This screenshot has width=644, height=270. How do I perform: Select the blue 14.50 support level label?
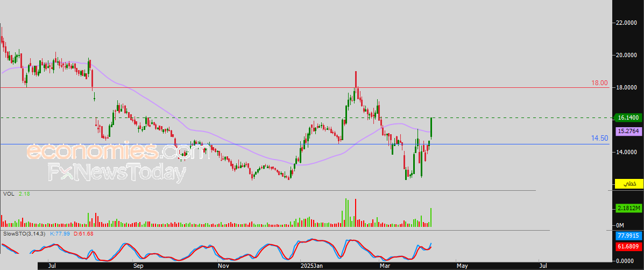[599, 139]
